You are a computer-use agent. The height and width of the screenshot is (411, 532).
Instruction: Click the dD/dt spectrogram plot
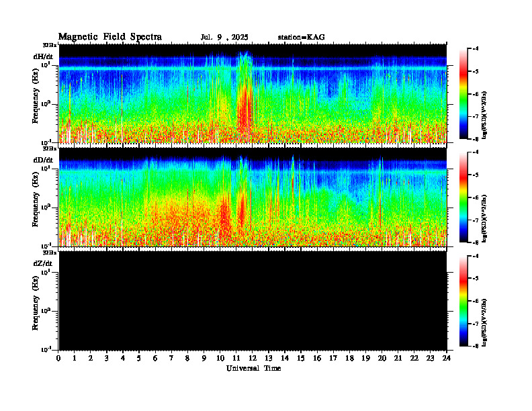click(x=253, y=197)
